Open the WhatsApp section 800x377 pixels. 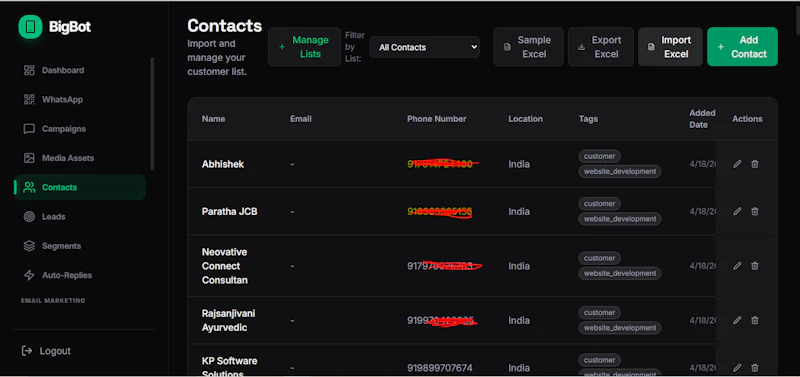[x=80, y=99]
